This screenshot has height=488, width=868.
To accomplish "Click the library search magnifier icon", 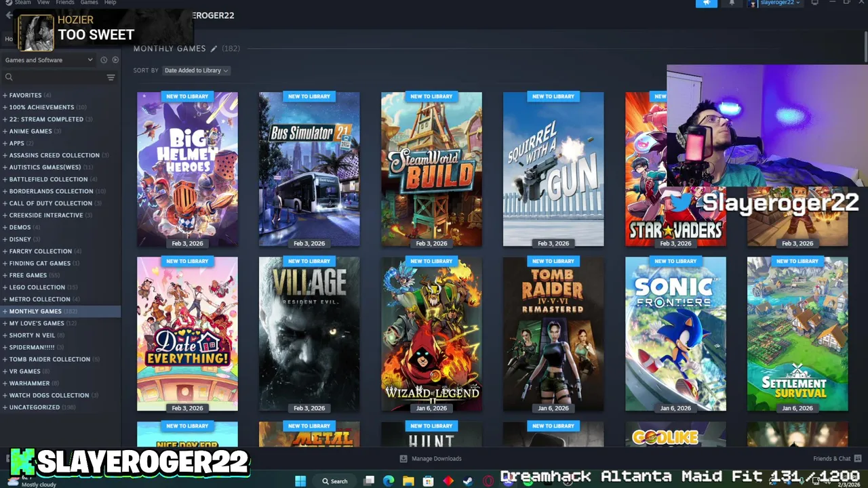I will coord(9,77).
